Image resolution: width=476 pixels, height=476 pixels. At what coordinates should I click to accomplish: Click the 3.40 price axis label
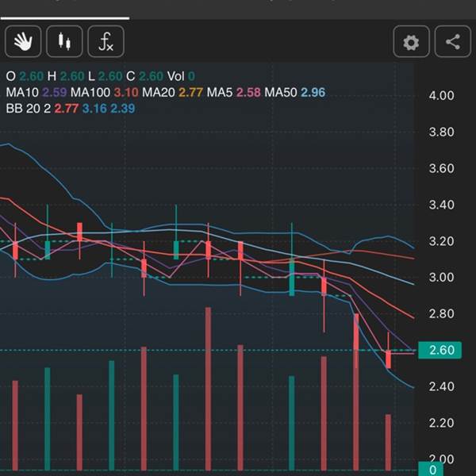pyautogui.click(x=441, y=205)
